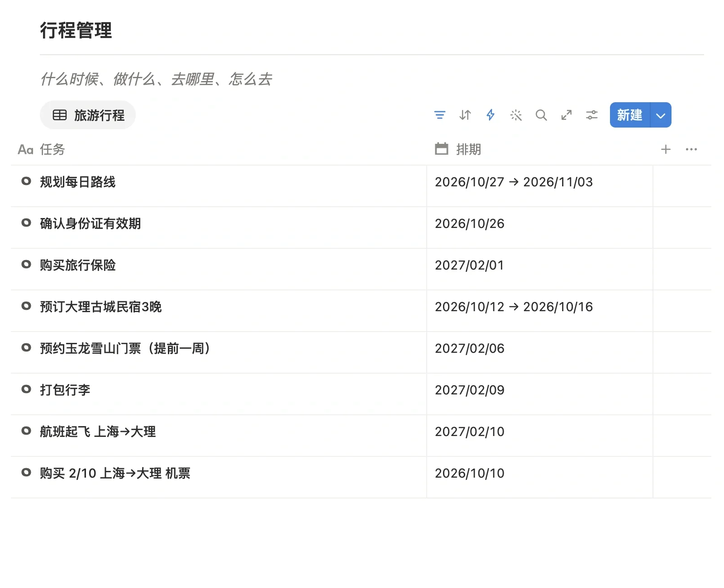This screenshot has height=588, width=724.
Task: Open the column more-options ellipsis
Action: [691, 149]
